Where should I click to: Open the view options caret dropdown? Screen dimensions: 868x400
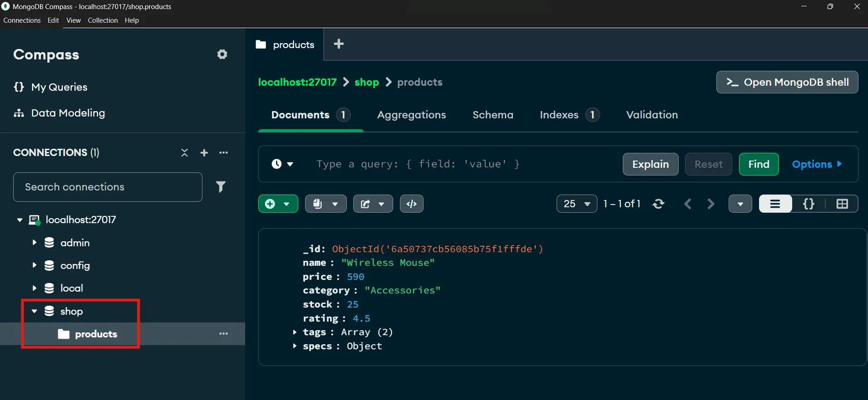[x=740, y=204]
